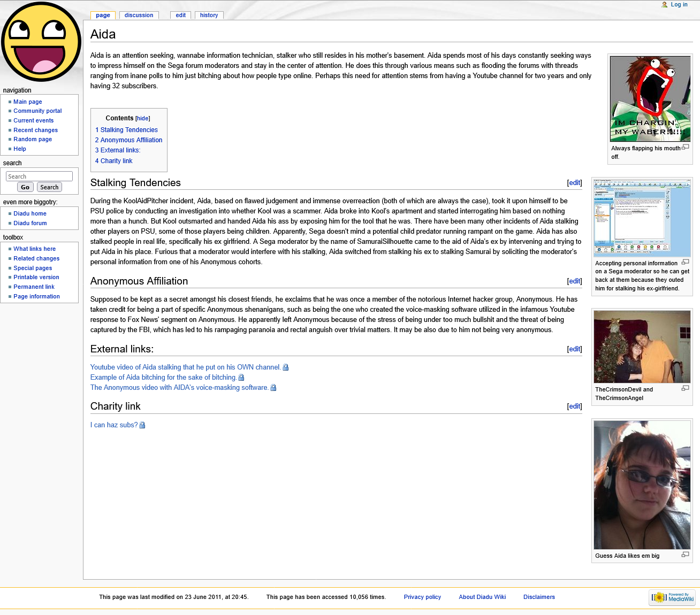The image size is (700, 615).
Task: Open 'The Anonymous video' voice-masking link
Action: pyautogui.click(x=179, y=388)
